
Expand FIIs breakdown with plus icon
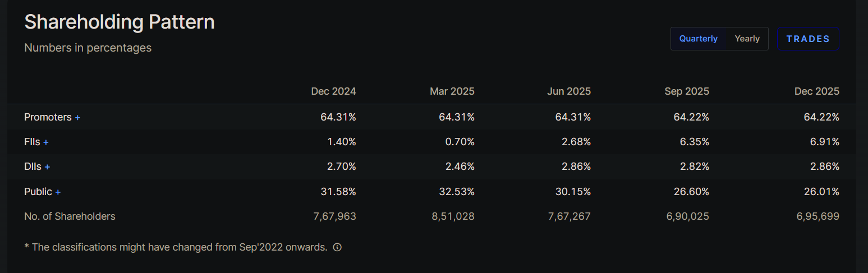(46, 142)
